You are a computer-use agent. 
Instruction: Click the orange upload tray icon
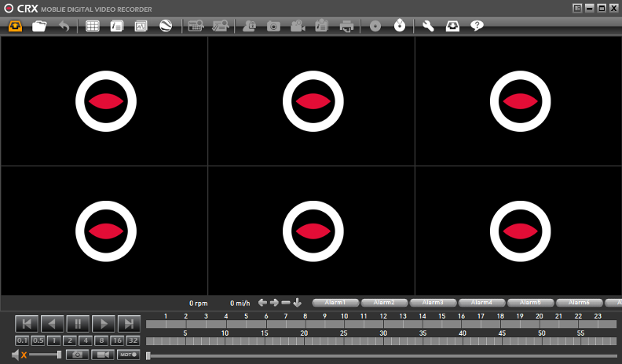(x=15, y=26)
